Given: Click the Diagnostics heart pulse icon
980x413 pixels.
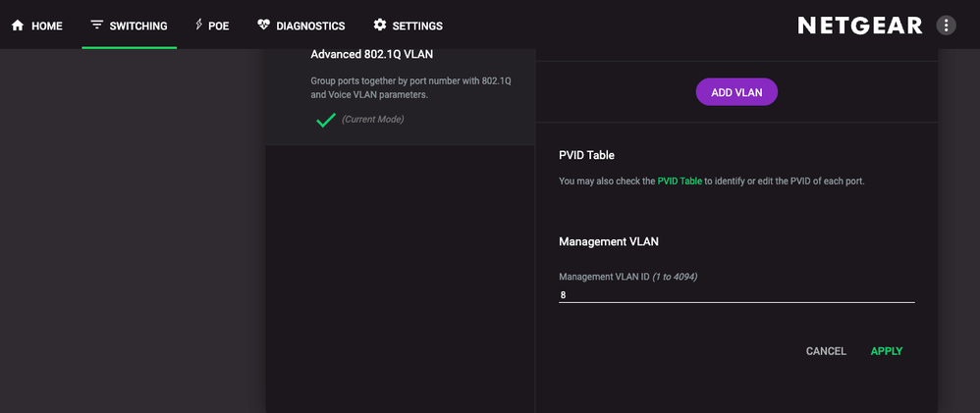Looking at the screenshot, I should point(263,26).
